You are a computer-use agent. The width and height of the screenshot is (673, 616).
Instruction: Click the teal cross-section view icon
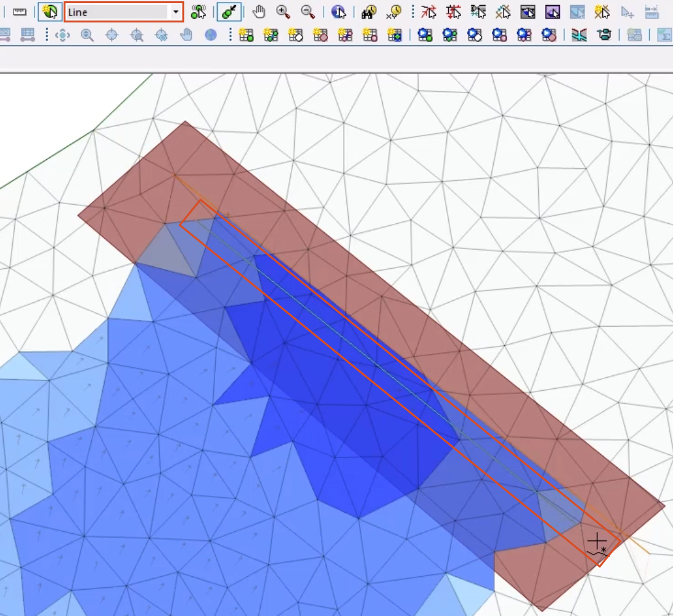(579, 35)
